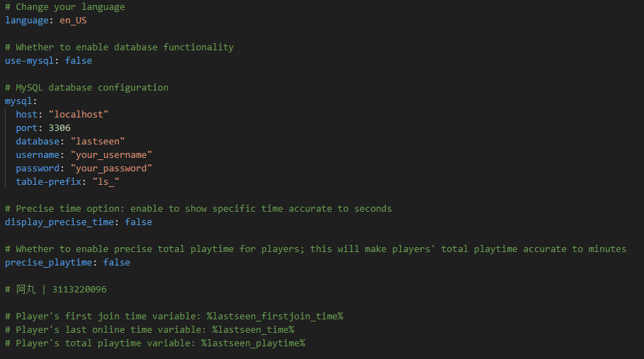
Task: Click the %lastseen_firstjoin_time% variable text
Action: click(275, 317)
